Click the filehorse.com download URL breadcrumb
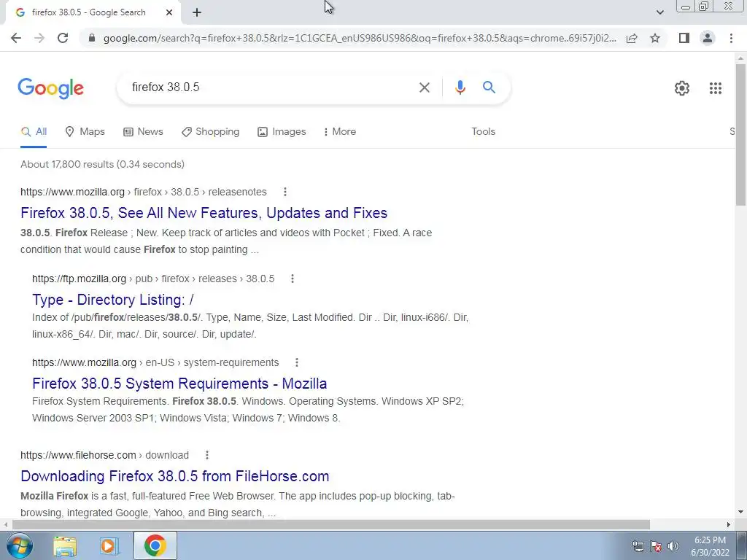 click(104, 455)
